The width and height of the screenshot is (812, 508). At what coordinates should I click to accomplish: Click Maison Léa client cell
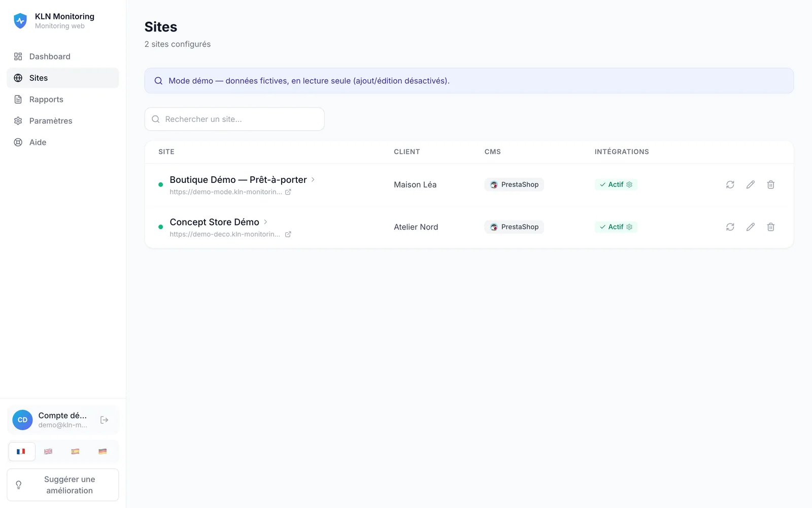[x=415, y=184]
